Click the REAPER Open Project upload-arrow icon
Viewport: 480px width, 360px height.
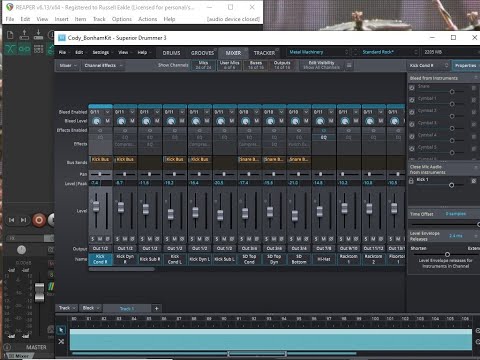tap(24, 35)
